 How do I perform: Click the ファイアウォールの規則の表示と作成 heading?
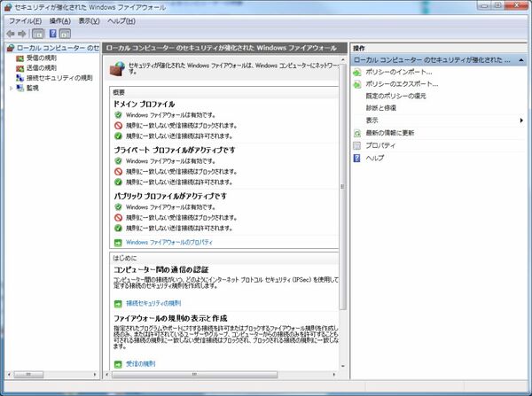point(170,318)
